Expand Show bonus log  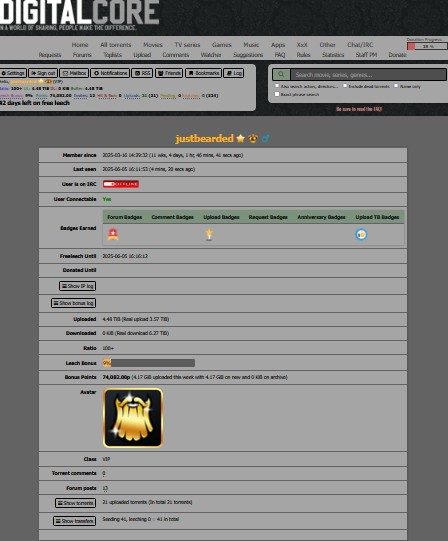pos(74,303)
